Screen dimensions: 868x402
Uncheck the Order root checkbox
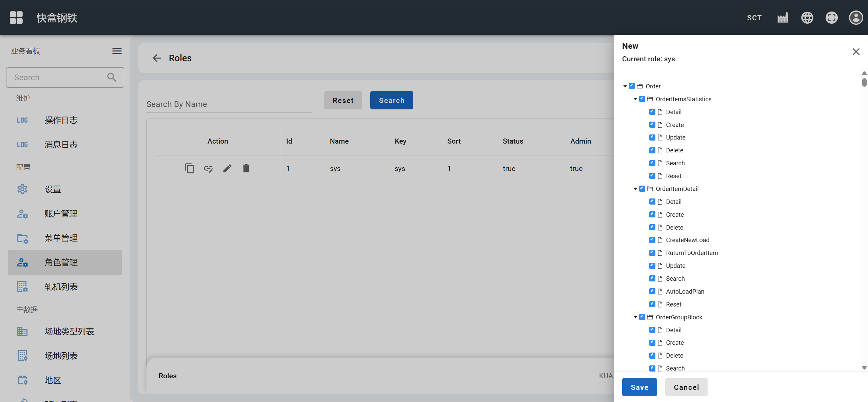pyautogui.click(x=632, y=86)
